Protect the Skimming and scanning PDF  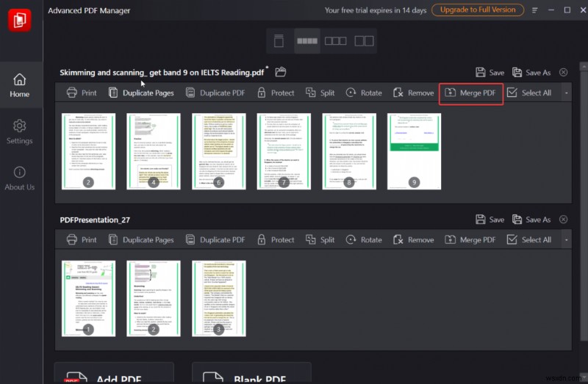276,93
